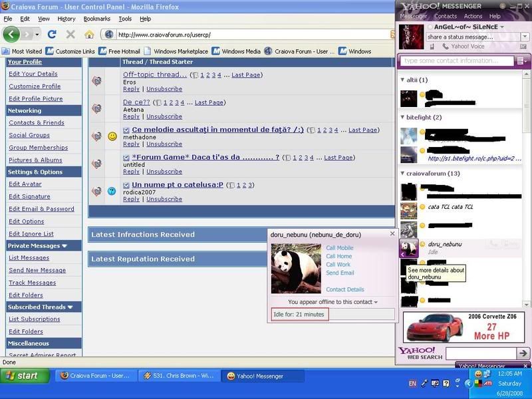
Task: Click the EN language indicator in taskbar
Action: 412,384
